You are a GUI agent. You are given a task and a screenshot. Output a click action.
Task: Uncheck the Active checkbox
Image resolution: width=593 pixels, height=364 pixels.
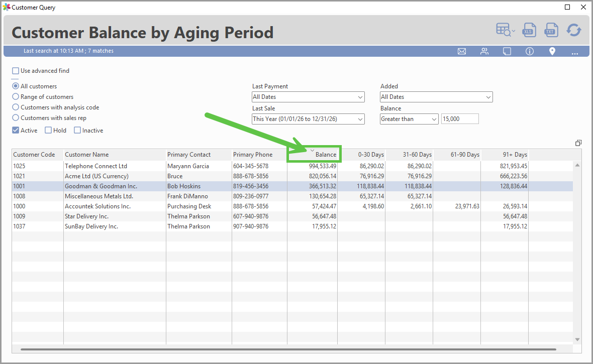(x=16, y=131)
